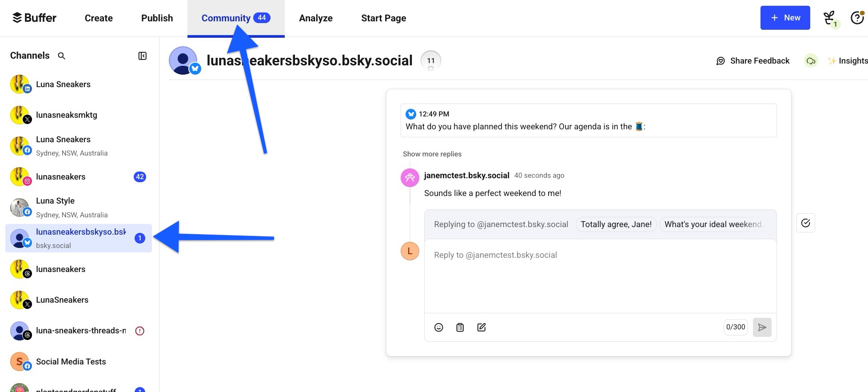Send the reply with arrow button
This screenshot has height=392, width=868.
(762, 328)
